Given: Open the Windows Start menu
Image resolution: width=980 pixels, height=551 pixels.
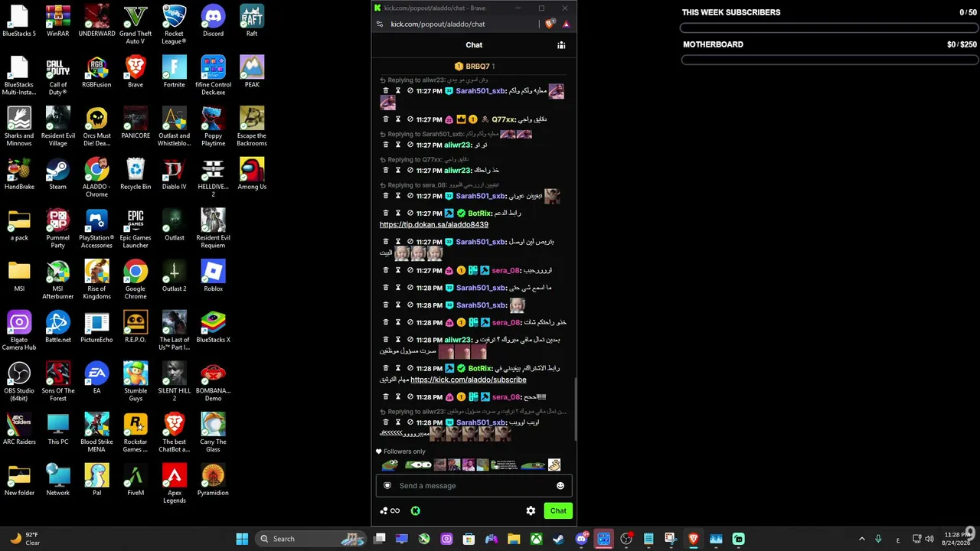Looking at the screenshot, I should click(x=242, y=539).
